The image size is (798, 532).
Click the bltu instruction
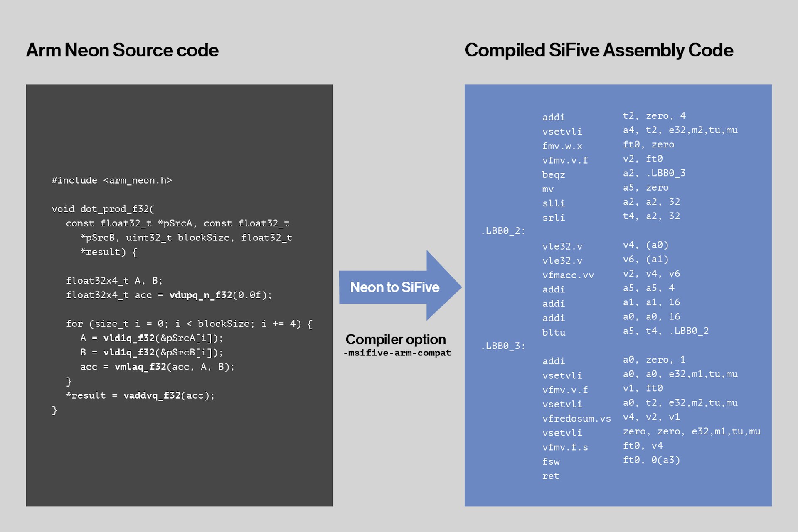(x=554, y=332)
